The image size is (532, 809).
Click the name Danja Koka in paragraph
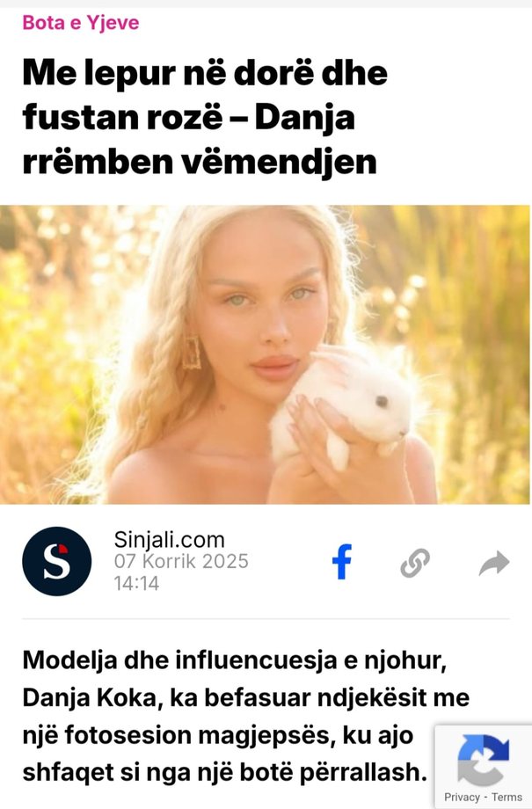click(89, 698)
